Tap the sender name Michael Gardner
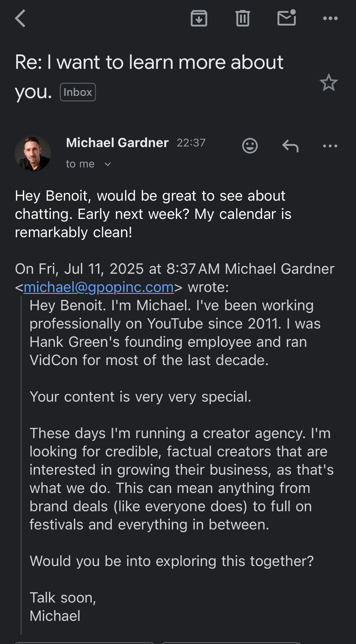The height and width of the screenshot is (644, 356). (x=117, y=143)
